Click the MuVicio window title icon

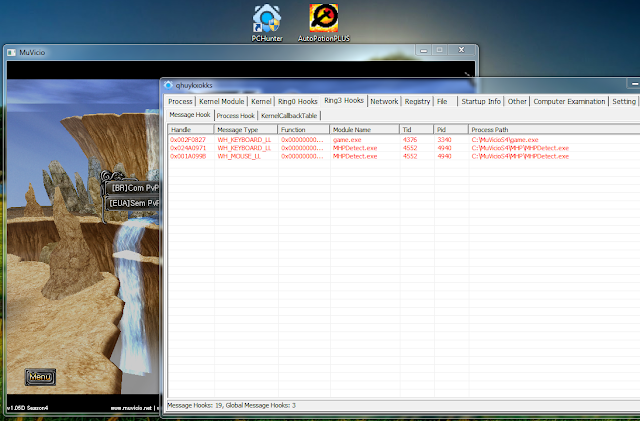(x=11, y=52)
